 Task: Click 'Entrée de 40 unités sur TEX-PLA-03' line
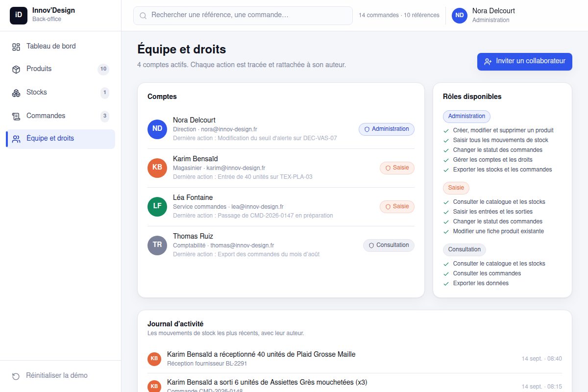(x=243, y=177)
